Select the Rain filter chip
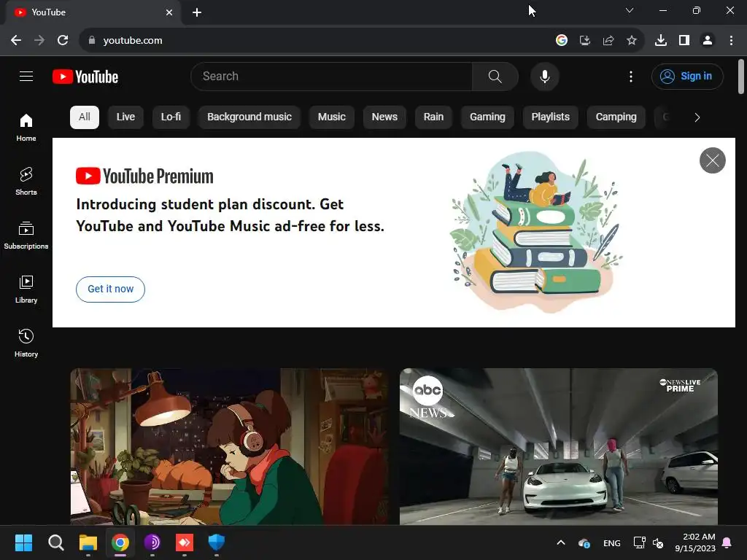 [x=433, y=117]
